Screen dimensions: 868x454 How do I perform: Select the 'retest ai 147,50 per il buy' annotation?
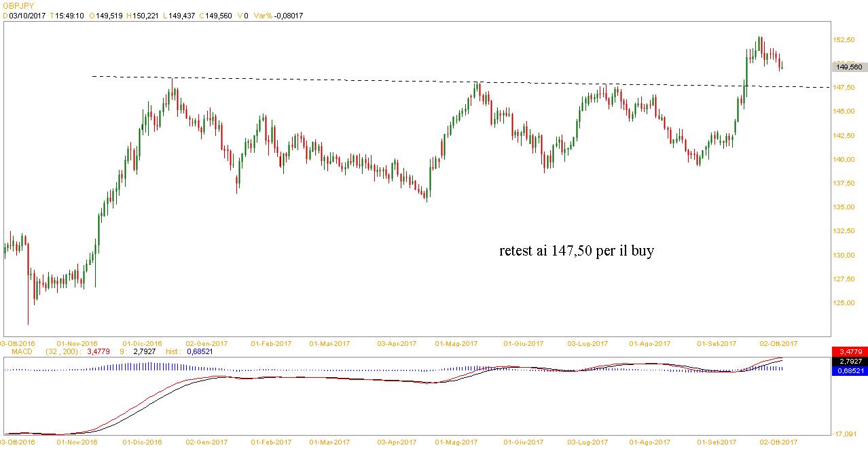(577, 251)
